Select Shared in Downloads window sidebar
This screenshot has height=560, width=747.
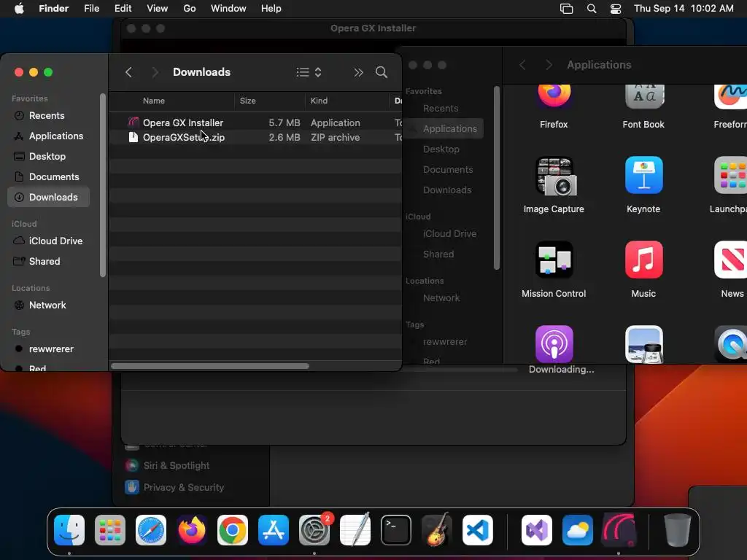(x=49, y=262)
